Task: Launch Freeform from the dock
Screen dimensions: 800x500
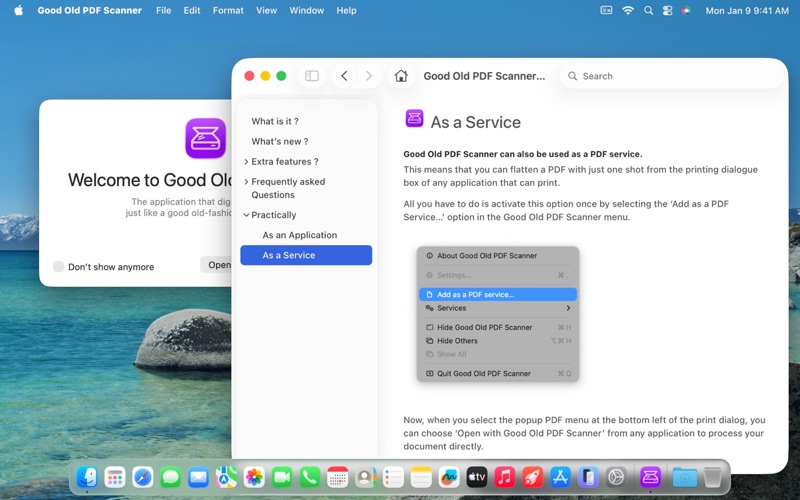Action: (449, 478)
